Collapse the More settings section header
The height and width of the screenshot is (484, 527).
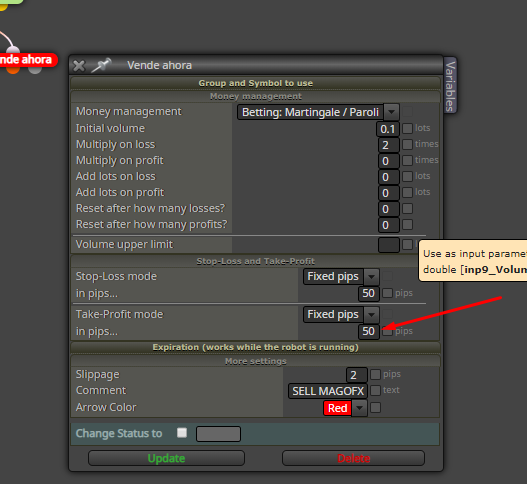(255, 361)
